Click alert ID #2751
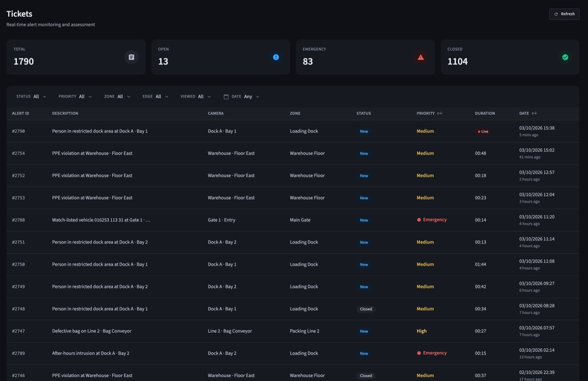 [x=18, y=242]
